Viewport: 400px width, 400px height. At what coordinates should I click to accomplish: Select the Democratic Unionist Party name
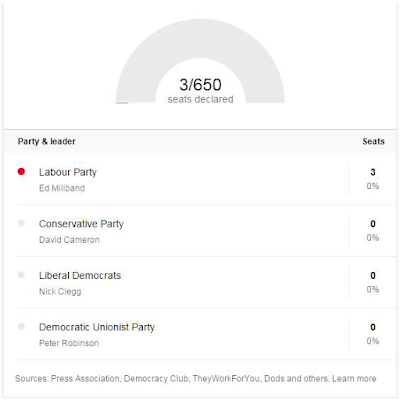[97, 327]
